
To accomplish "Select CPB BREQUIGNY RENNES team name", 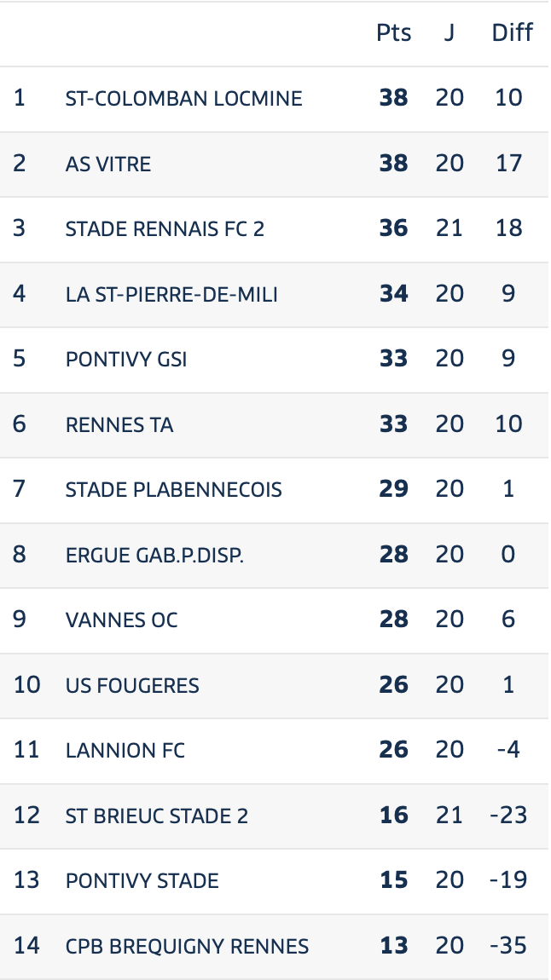I will click(187, 946).
